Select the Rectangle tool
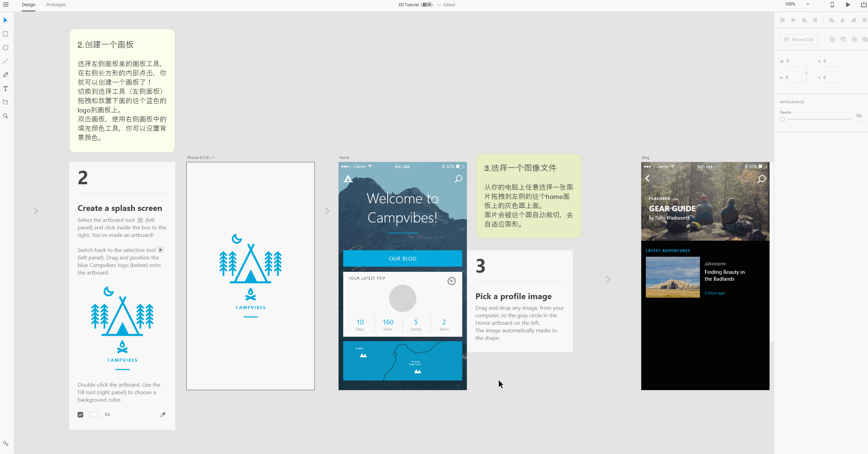The image size is (868, 454). tap(5, 34)
